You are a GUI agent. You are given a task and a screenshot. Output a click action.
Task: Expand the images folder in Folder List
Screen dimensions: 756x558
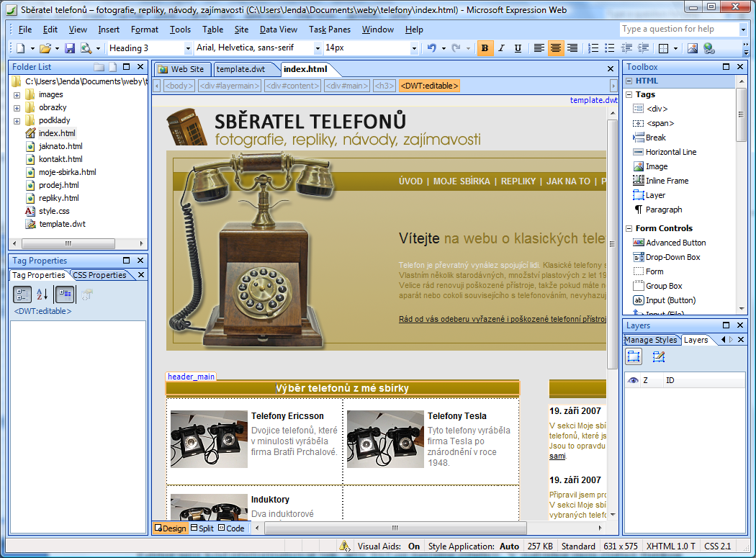pyautogui.click(x=17, y=94)
